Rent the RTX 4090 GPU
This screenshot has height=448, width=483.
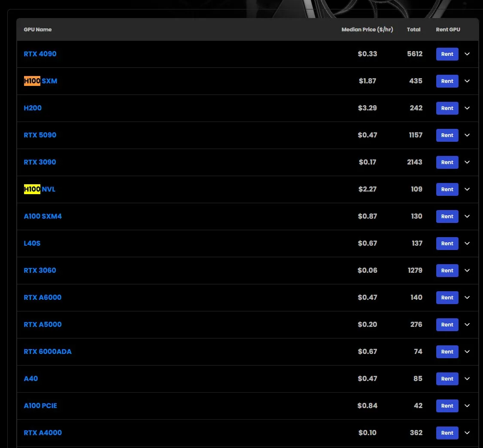447,54
